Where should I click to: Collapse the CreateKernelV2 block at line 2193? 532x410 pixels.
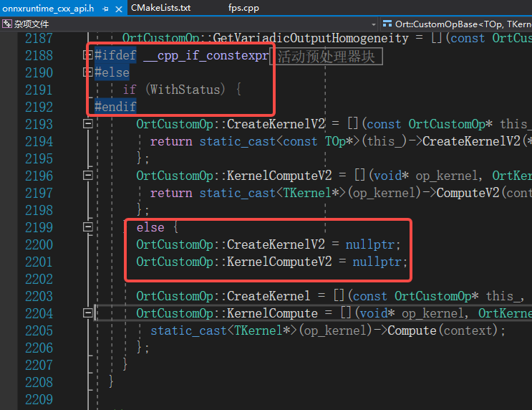pos(88,124)
